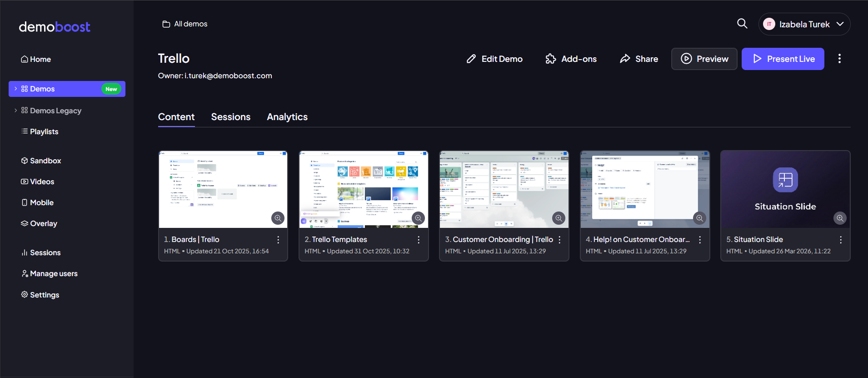Click the '5. Situation Slide' card title
The image size is (868, 378).
(754, 239)
